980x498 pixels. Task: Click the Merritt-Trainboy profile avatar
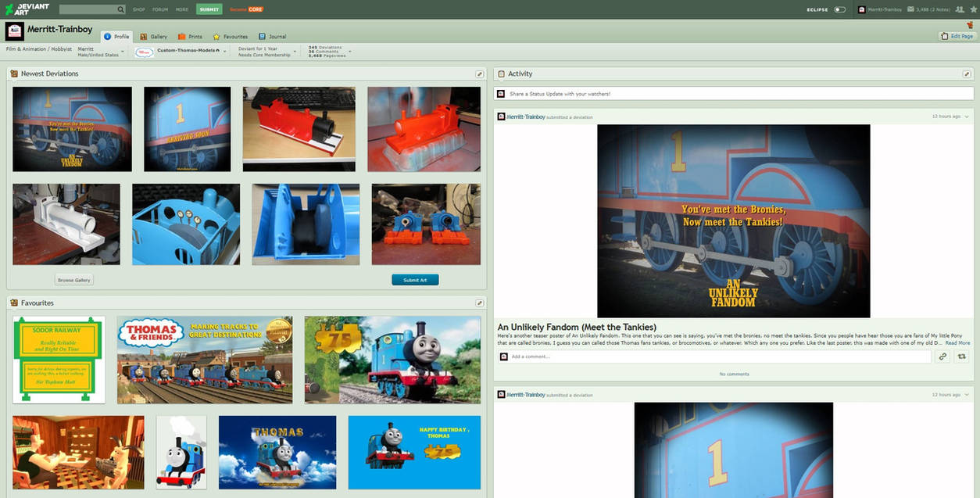14,31
